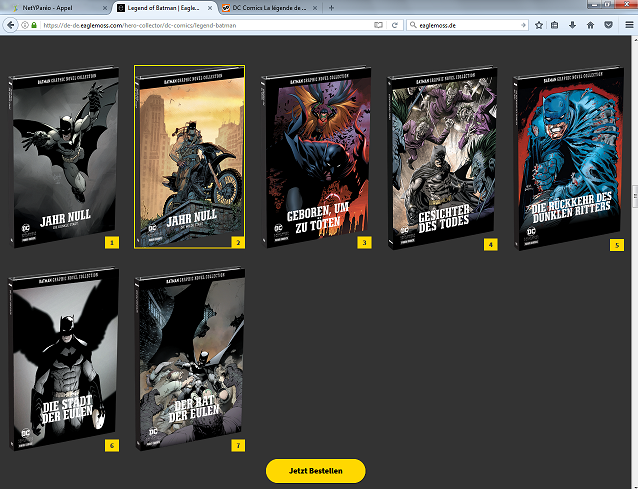Go back with the browser back arrow
This screenshot has height=489, width=638.
[x=10, y=25]
